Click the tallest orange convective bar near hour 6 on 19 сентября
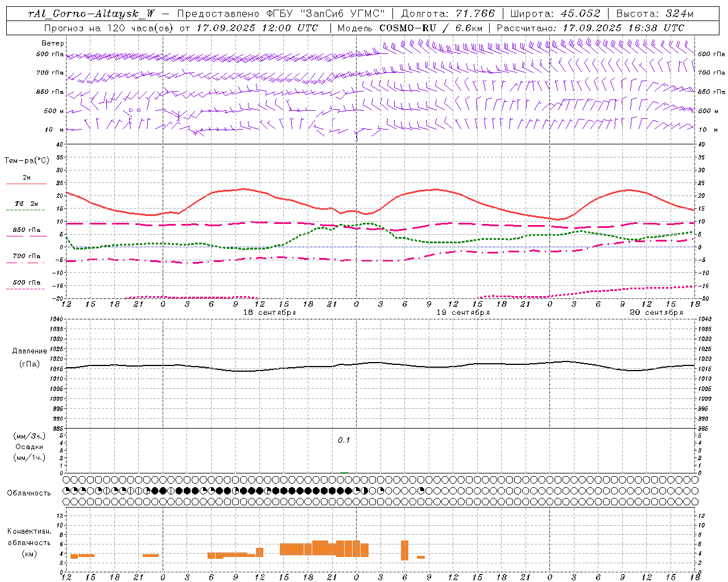Screen dimensions: 728x582 [x=404, y=550]
